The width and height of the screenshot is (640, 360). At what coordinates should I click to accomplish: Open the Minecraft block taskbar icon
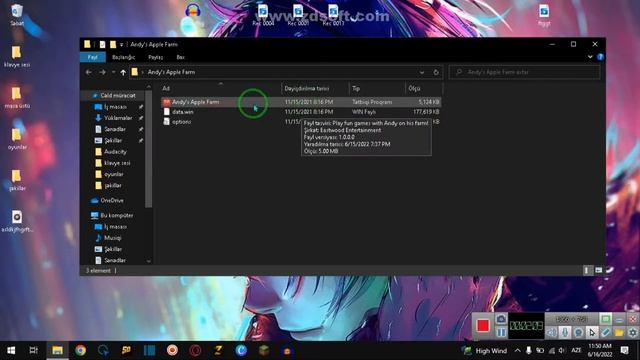[x=264, y=350]
